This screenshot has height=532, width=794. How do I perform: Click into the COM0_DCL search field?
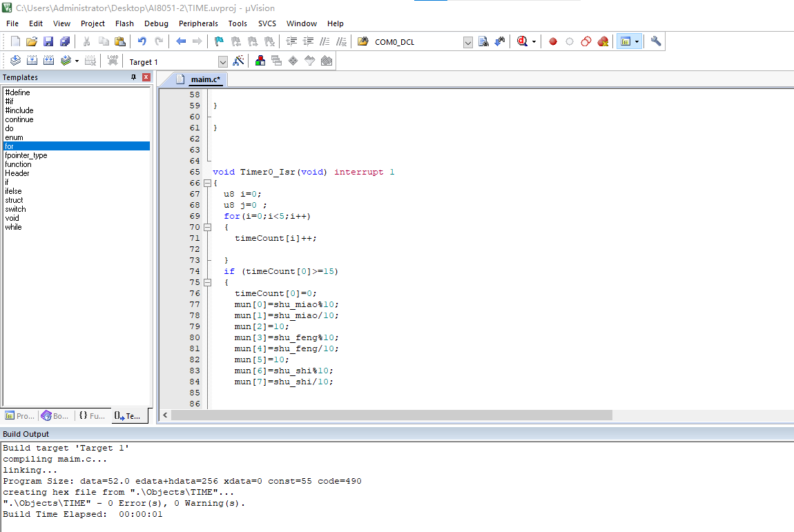[417, 42]
